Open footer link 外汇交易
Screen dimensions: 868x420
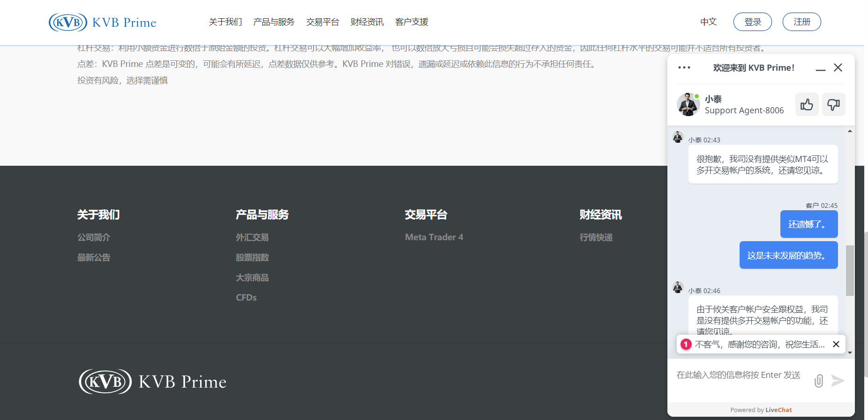tap(252, 237)
